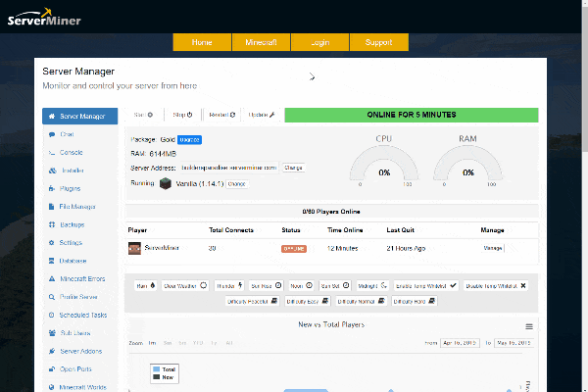This screenshot has width=588, height=392.
Task: Click the Clear Weather command button
Action: click(x=185, y=286)
